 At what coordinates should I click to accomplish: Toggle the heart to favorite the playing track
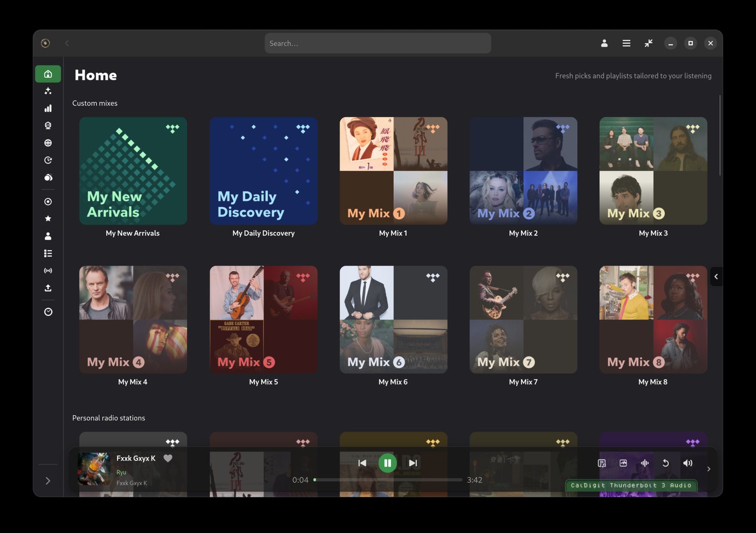[x=168, y=458]
